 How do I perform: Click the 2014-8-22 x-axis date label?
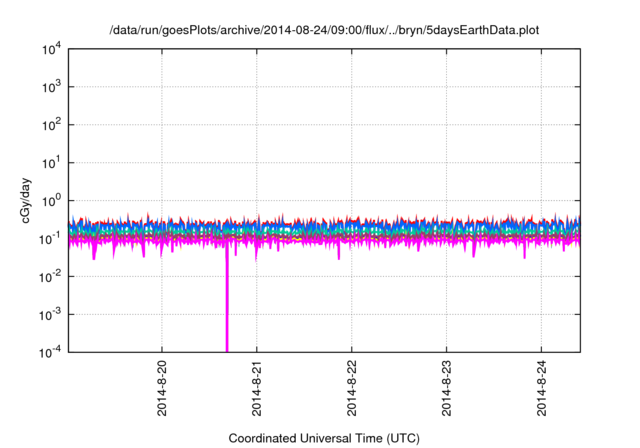[351, 388]
